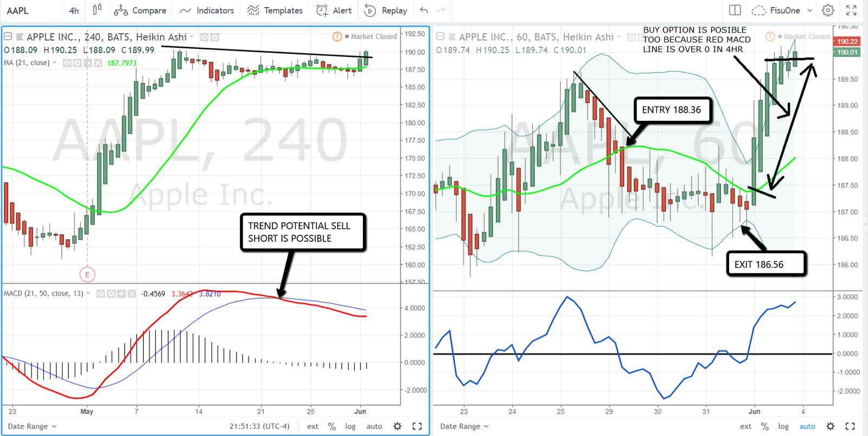Viewport: 868px width, 436px height.
Task: Hide the MA (21, close) indicator
Action: pyautogui.click(x=67, y=63)
